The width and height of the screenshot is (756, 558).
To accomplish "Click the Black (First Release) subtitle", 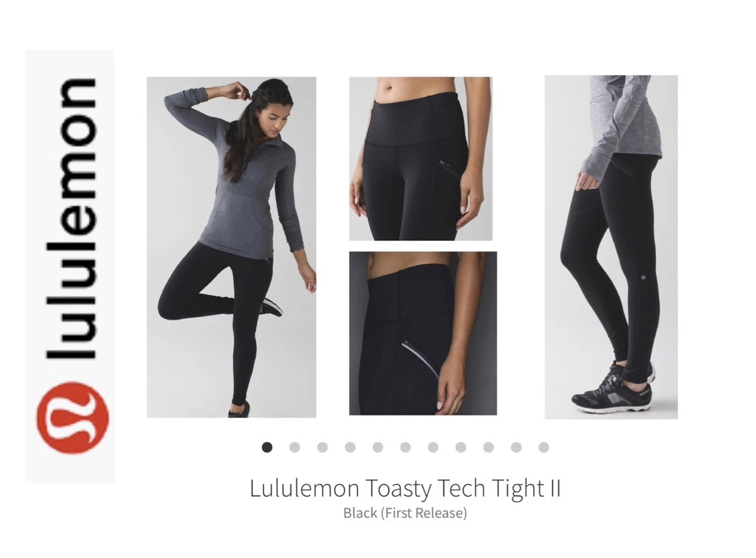I will tap(405, 513).
